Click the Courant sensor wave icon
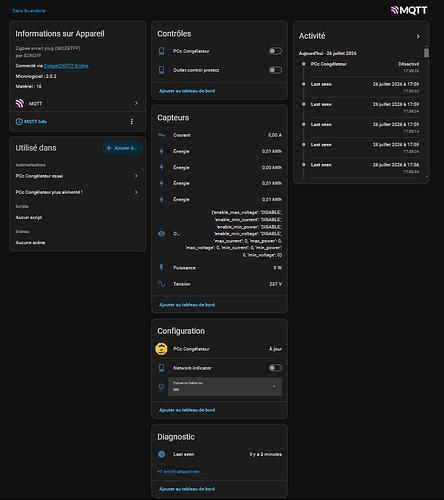The height and width of the screenshot is (500, 444). [161, 135]
